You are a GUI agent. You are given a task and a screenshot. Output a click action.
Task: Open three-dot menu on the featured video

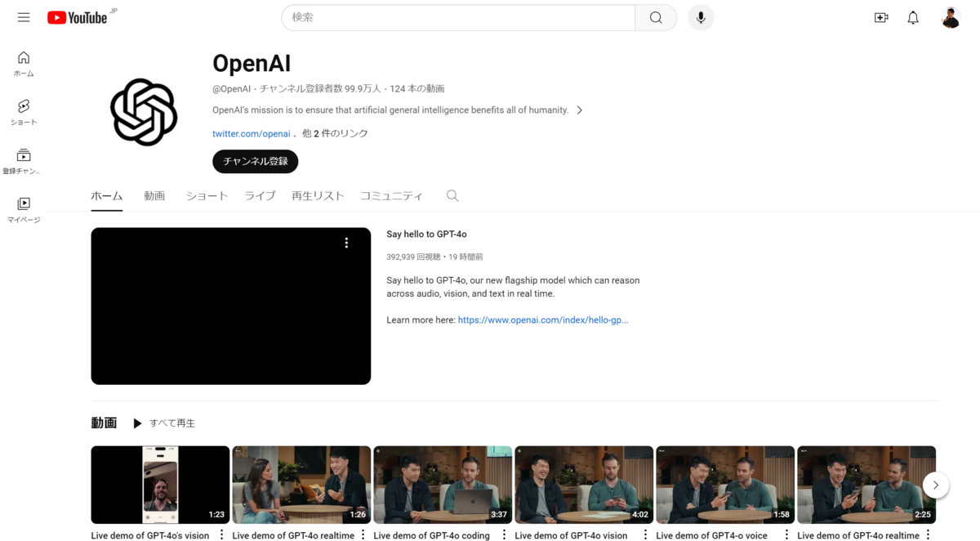(x=346, y=243)
